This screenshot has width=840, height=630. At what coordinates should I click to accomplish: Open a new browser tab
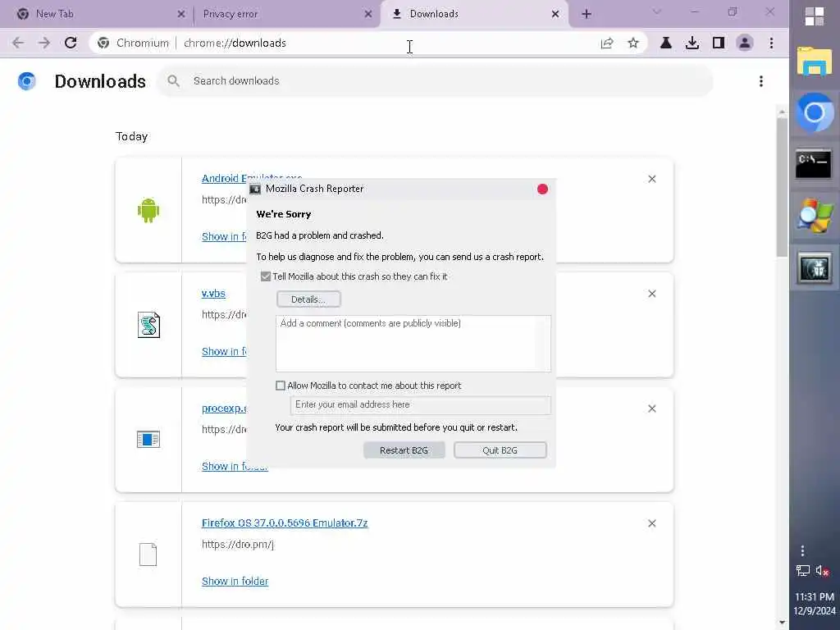(587, 14)
